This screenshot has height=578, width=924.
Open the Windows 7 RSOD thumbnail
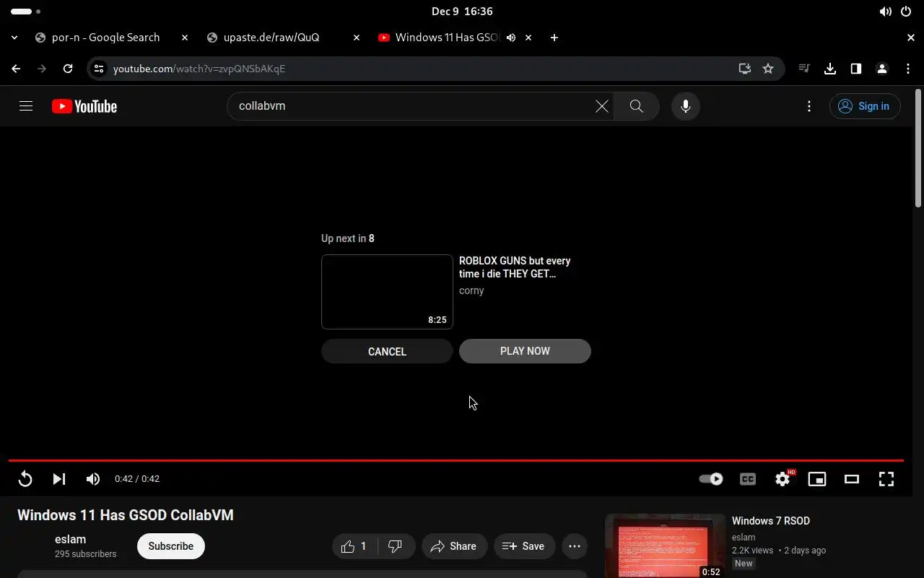[665, 545]
